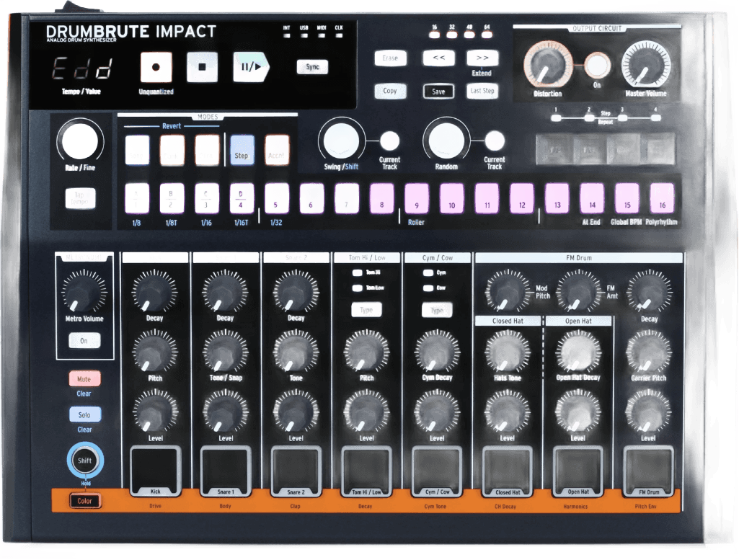Hit the Play/Pause button
This screenshot has height=560, width=739.
coord(251,67)
